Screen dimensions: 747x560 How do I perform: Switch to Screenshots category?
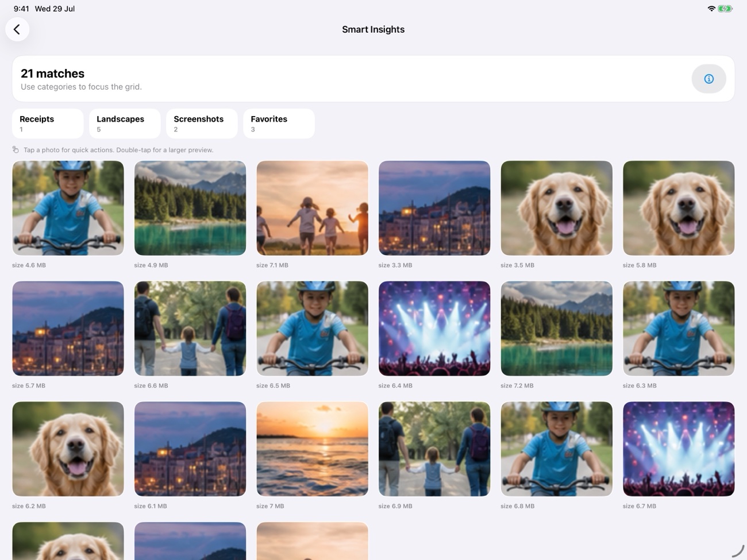(202, 123)
